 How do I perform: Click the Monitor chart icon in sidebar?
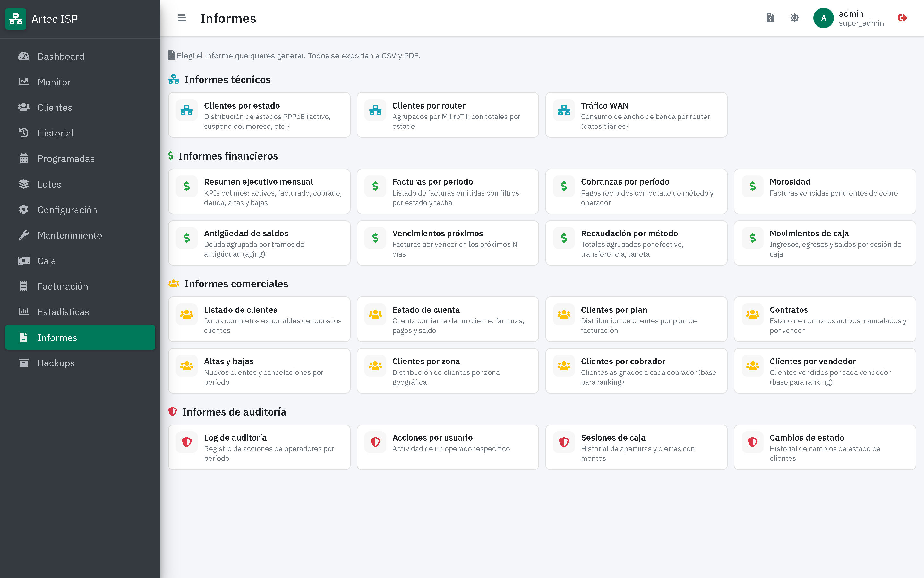(x=24, y=82)
